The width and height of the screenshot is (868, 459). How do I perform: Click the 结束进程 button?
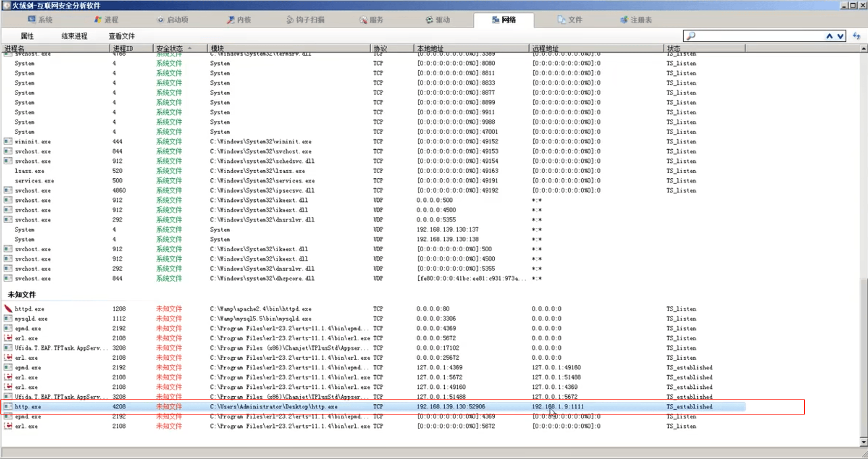click(x=74, y=36)
